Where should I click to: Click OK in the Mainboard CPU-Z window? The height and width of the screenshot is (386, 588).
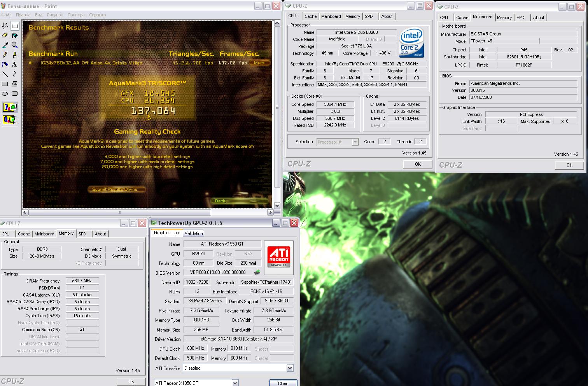569,165
